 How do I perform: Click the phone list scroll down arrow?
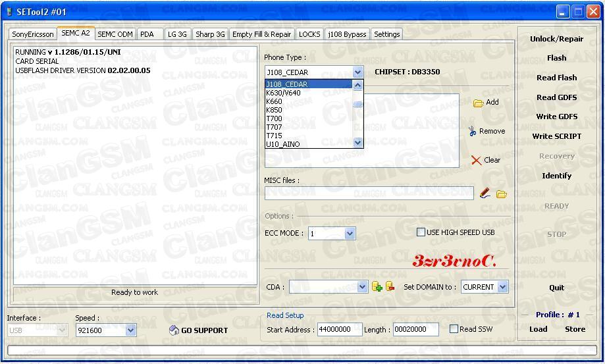pyautogui.click(x=357, y=143)
